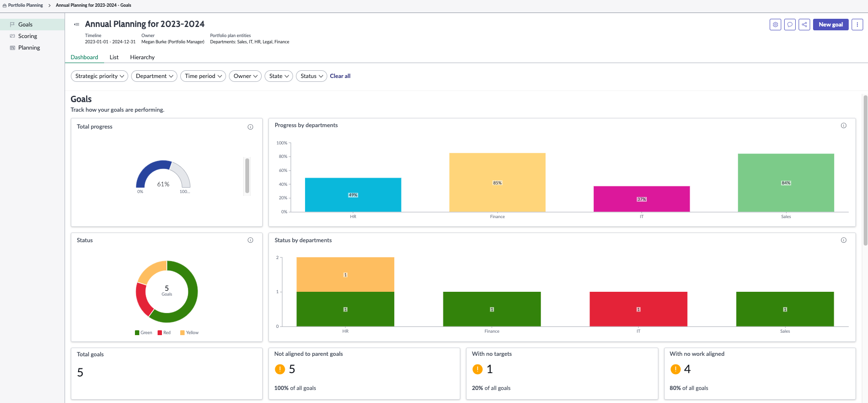Switch to the List tab
This screenshot has width=868, height=403.
[114, 57]
